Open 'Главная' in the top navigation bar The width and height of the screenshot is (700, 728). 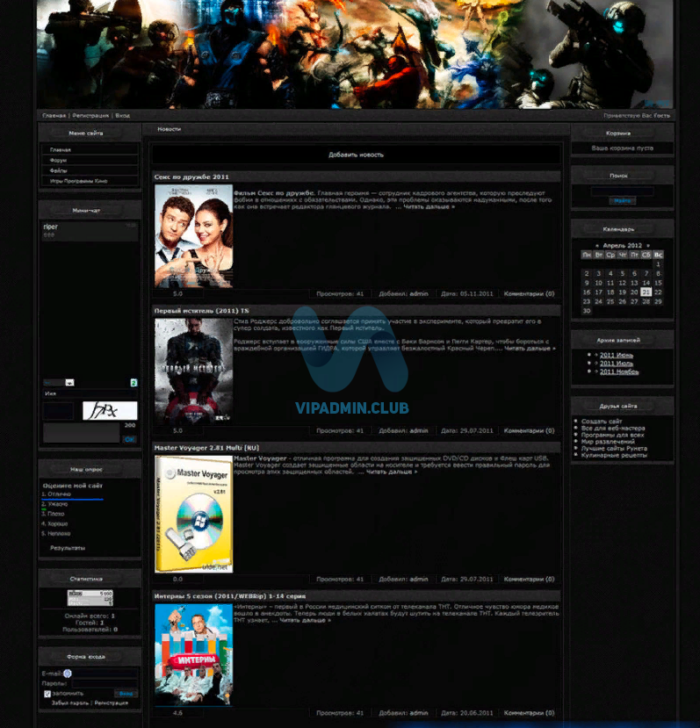point(54,116)
